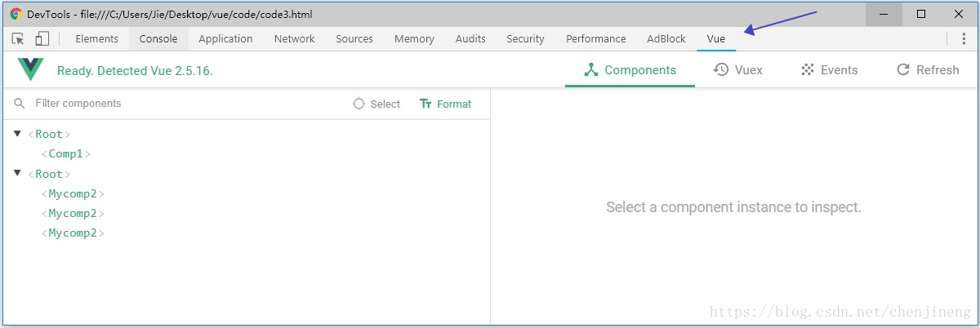Open the Vue DevTools tab
The image size is (980, 328).
pos(716,38)
